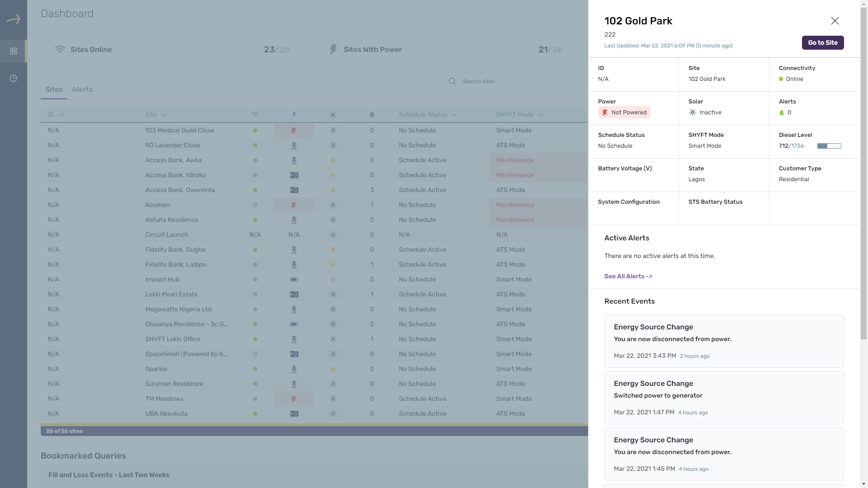Sort by connectivity wifi column header icon
This screenshot has height=488, width=868.
255,115
